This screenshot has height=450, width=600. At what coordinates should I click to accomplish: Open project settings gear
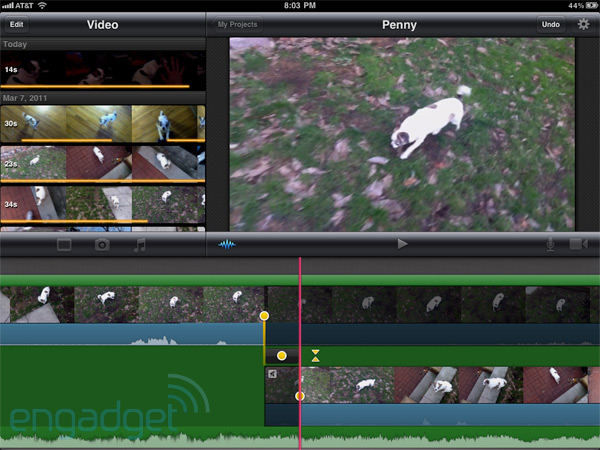pos(583,24)
